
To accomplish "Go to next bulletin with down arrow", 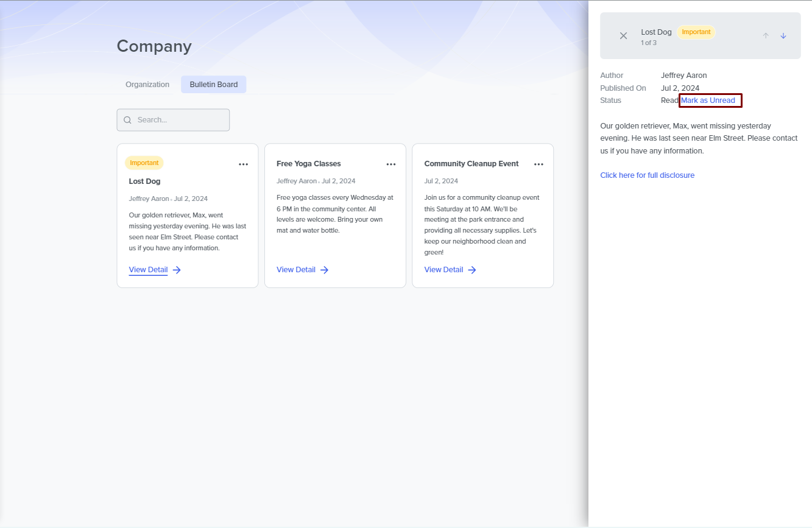I will click(x=783, y=36).
